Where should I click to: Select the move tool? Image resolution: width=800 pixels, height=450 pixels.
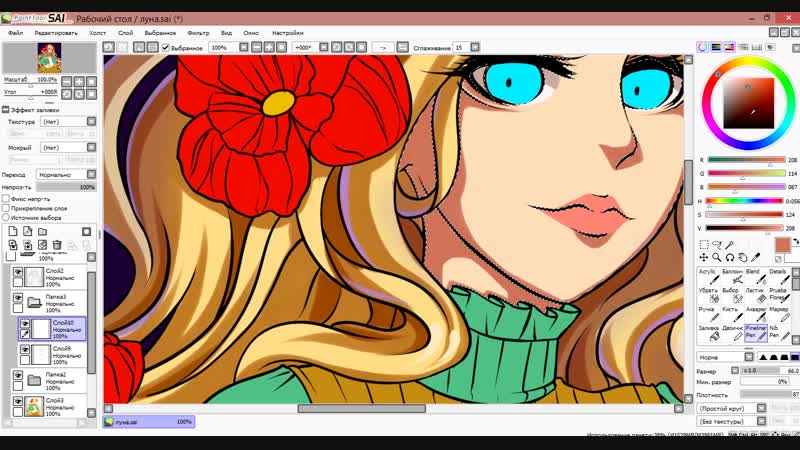[x=704, y=258]
